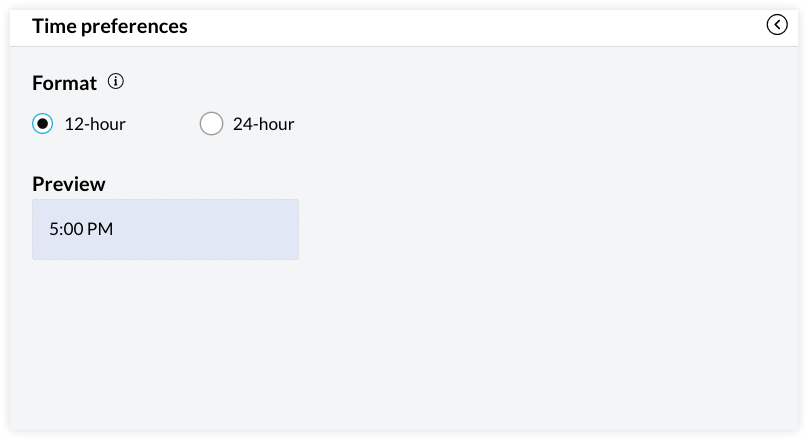Go back from Time preferences
The width and height of the screenshot is (808, 440).
tap(777, 25)
